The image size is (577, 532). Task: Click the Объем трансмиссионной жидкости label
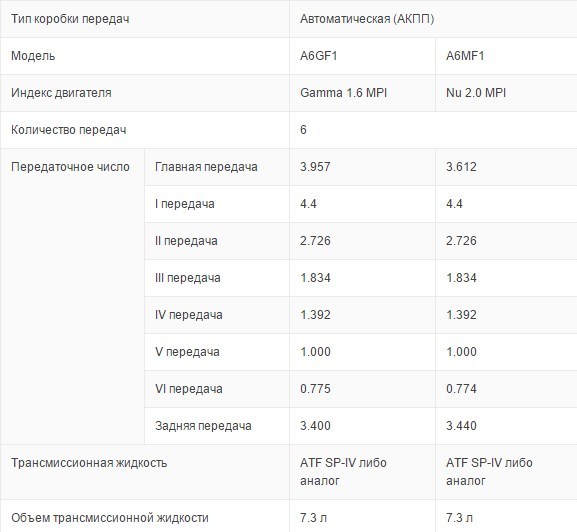[x=110, y=518]
